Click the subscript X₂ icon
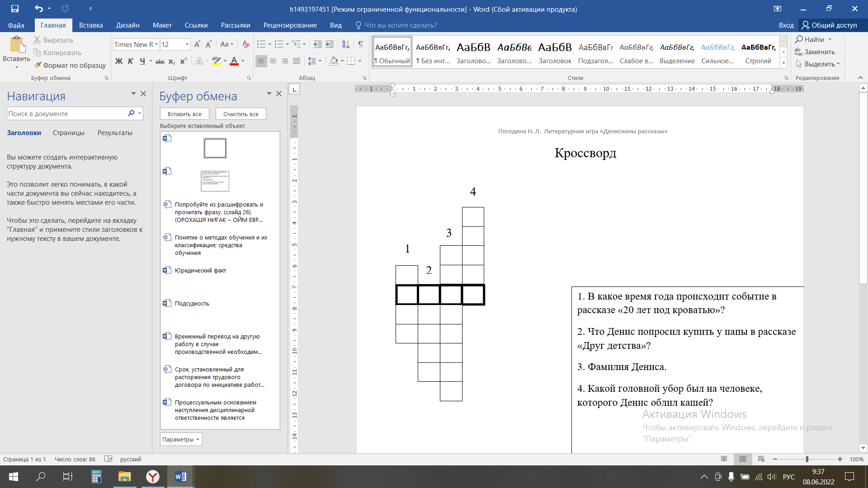 point(172,61)
